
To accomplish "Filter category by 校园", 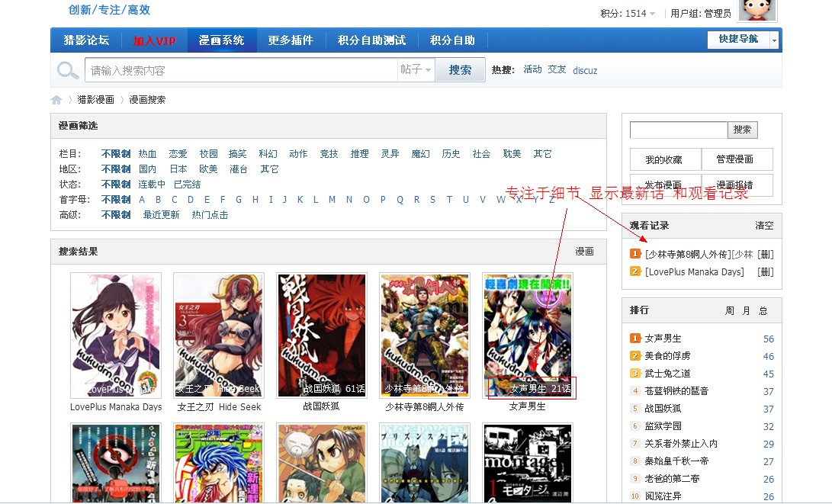I will pyautogui.click(x=208, y=154).
